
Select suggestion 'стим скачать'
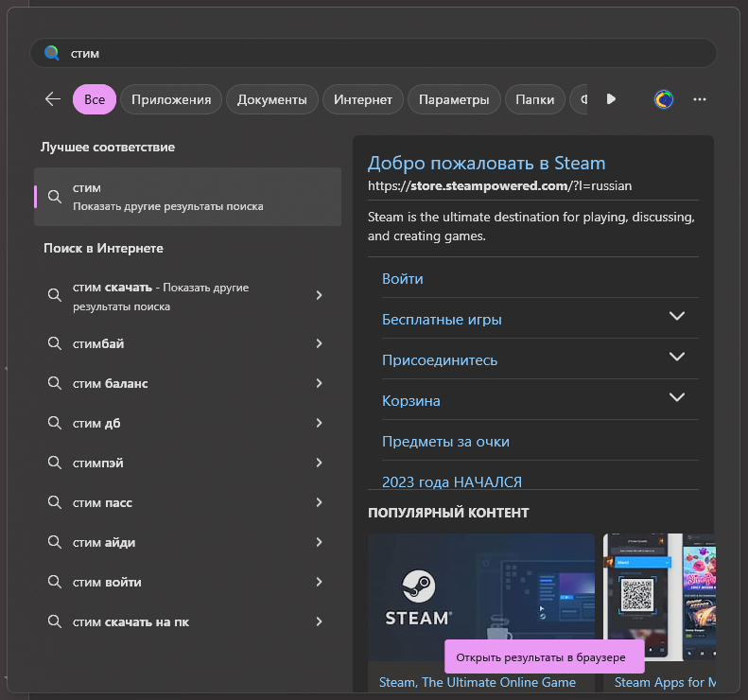point(187,296)
